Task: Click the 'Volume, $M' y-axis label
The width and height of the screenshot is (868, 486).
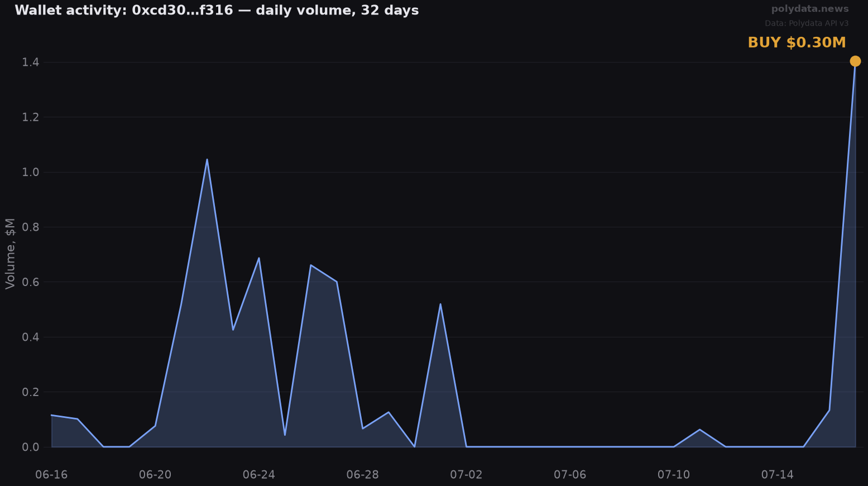Action: (x=10, y=254)
